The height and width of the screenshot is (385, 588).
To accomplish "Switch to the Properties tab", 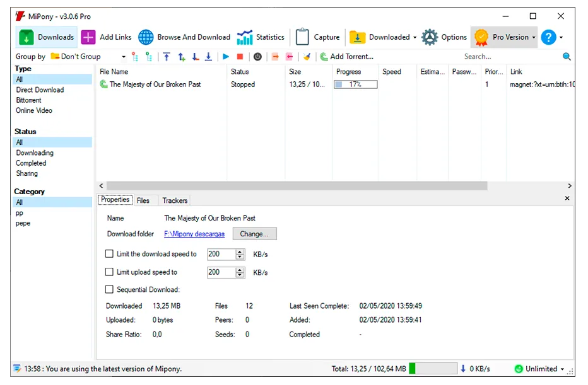I will click(x=115, y=200).
